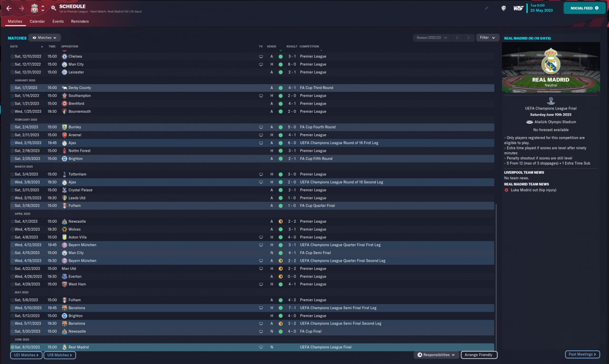Click the date Tue 9:00 23 May 2023

pos(541,8)
